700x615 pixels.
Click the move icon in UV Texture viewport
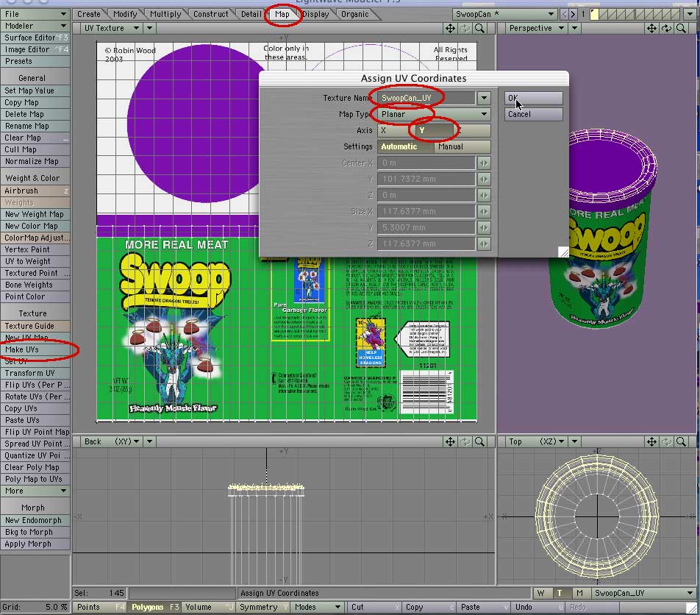pyautogui.click(x=450, y=29)
